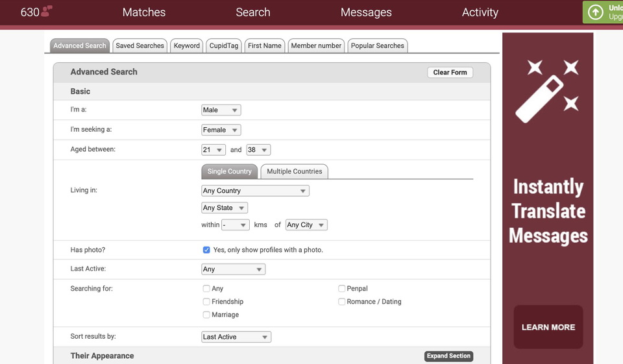
Task: Open the Sort results by dropdown
Action: [236, 337]
